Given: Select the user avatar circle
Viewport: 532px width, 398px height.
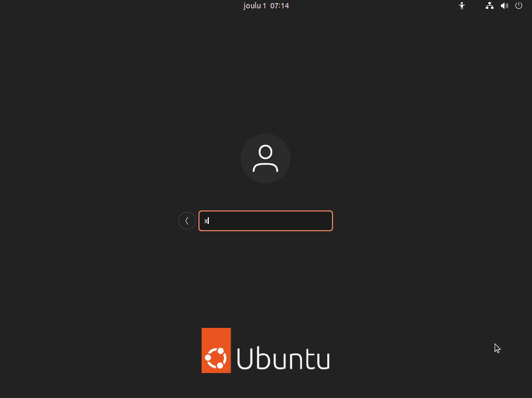Looking at the screenshot, I should point(265,158).
